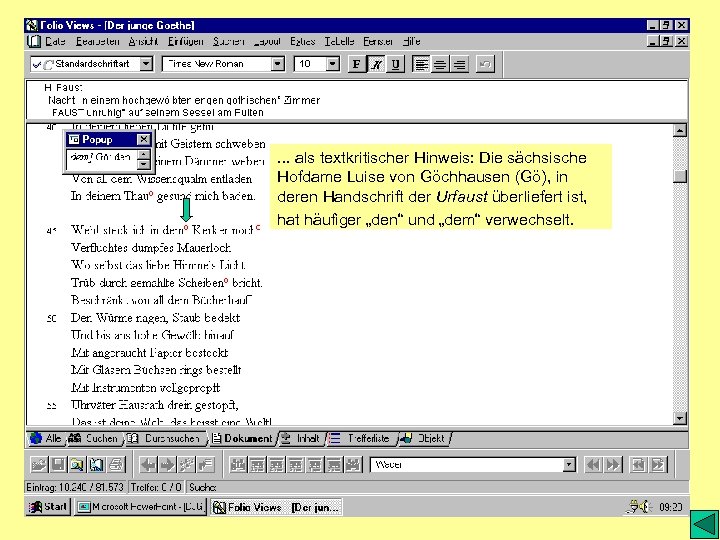Click the document scrollbar up arrow
The image size is (720, 540).
[680, 130]
